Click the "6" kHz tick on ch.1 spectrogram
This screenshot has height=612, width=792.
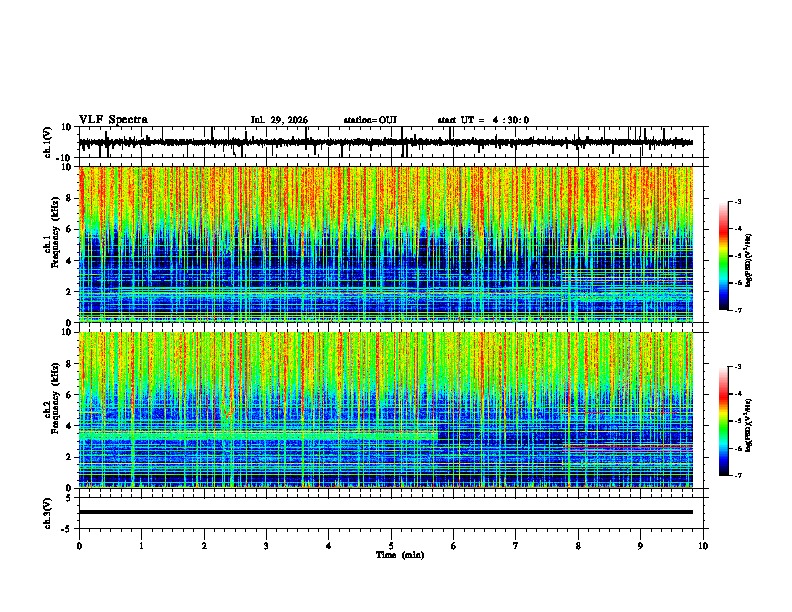pos(69,230)
